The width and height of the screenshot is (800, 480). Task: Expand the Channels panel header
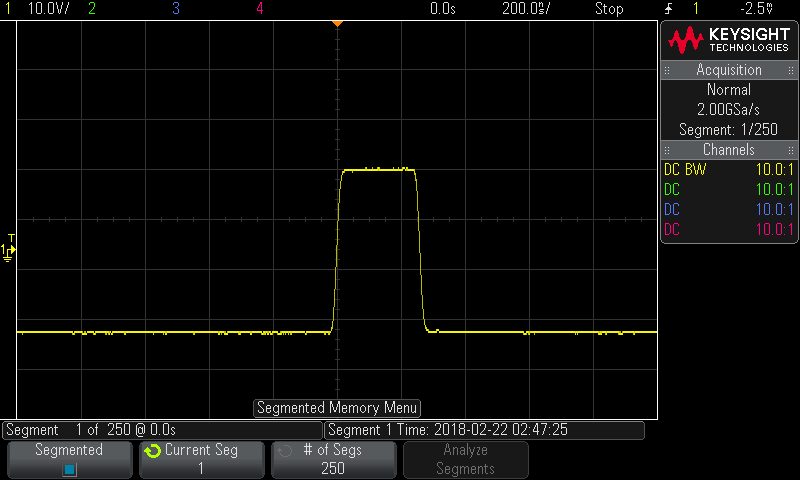pos(728,150)
